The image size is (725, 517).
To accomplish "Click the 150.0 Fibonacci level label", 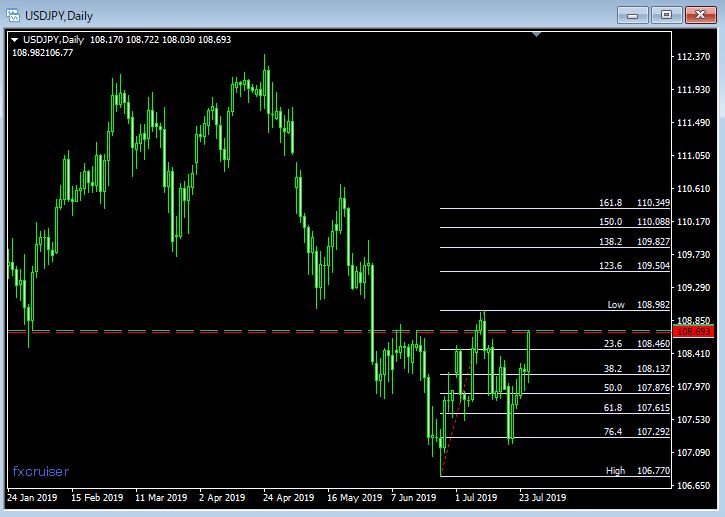I will click(610, 222).
